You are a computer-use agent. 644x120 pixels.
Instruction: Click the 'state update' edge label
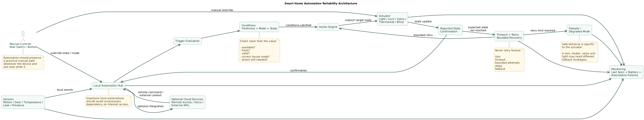(423, 21)
